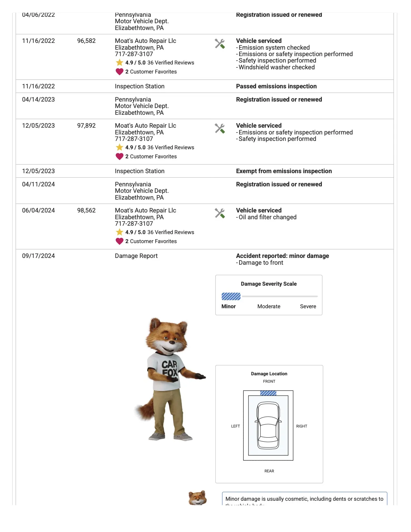The image size is (411, 532).
Task: Open 2 Customer Favorites in 11/16/2022 entry
Action: point(151,72)
